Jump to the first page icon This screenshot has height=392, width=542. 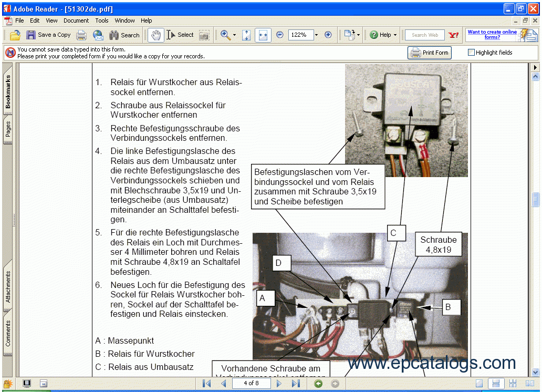pos(207,384)
